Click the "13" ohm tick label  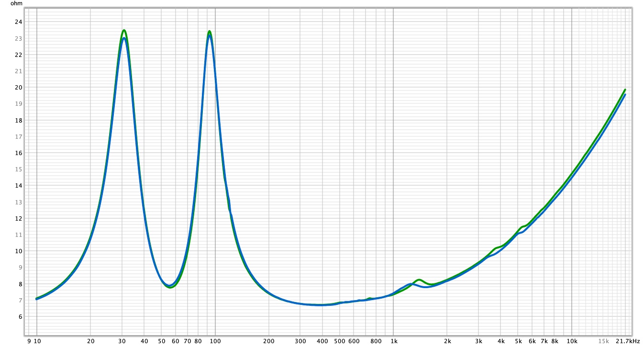coord(18,202)
